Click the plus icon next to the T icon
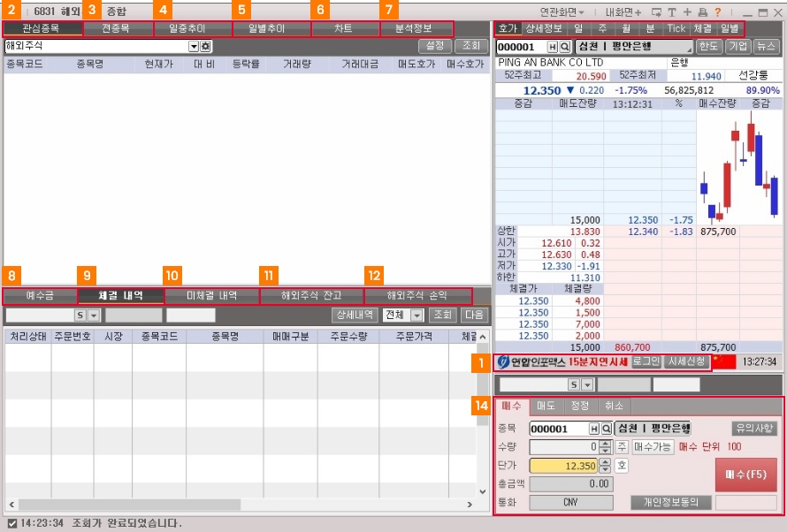The image size is (787, 532). 687,12
